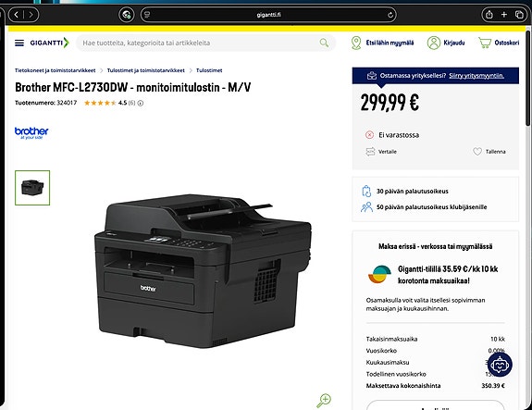532x410 pixels.
Task: Save product with Tallenna heart
Action: 489,152
